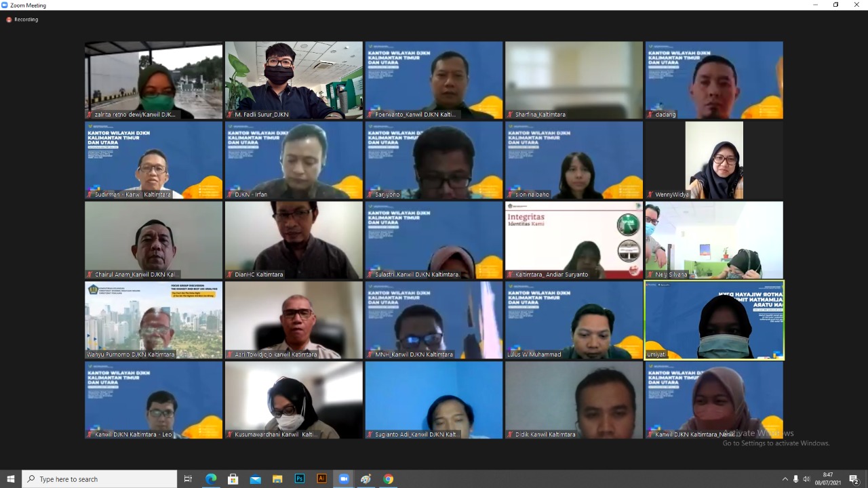Click the Windows search box
Image resolution: width=868 pixels, height=488 pixels.
tap(100, 479)
